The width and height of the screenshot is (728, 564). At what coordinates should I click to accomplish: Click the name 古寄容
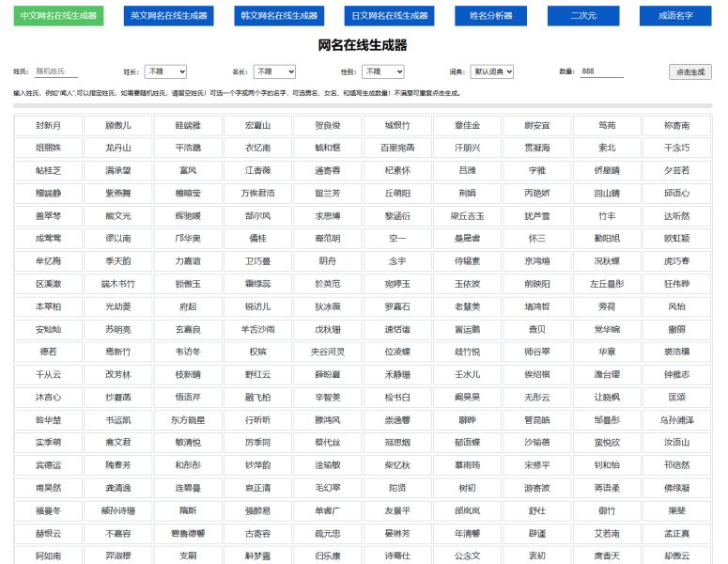(x=257, y=533)
